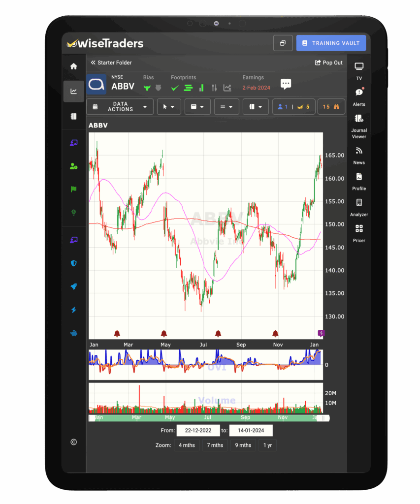
Task: Select the 4 mths zoom option
Action: point(187,445)
